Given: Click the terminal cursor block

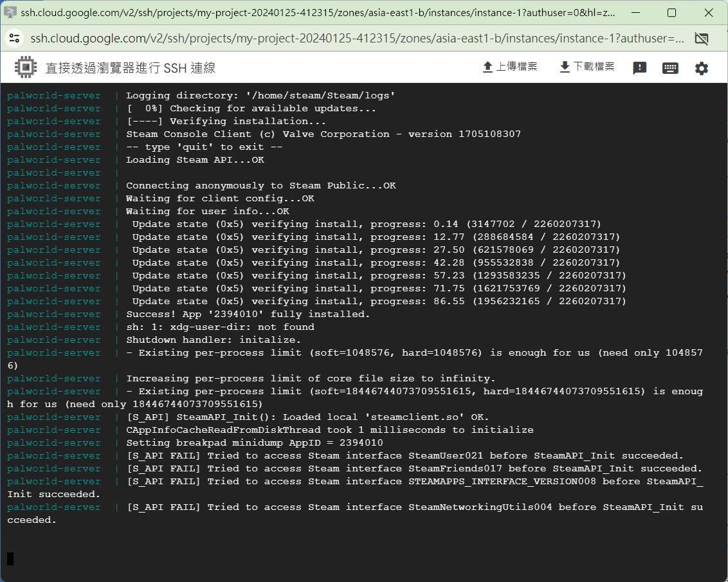Looking at the screenshot, I should click(10, 559).
